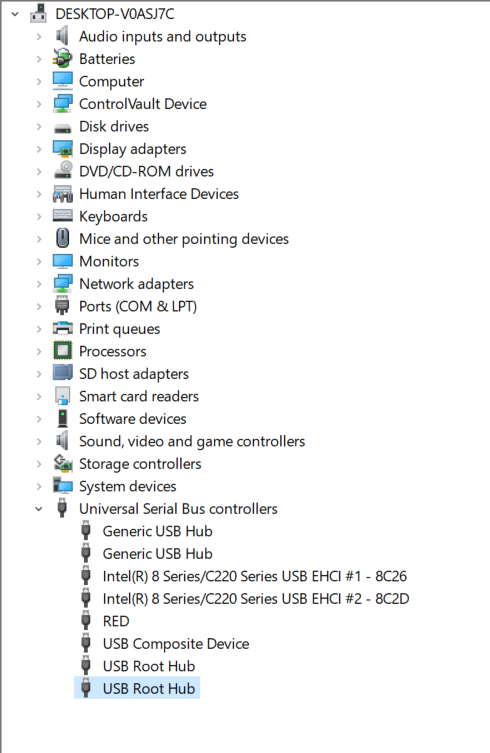
Task: Expand the Batteries category
Action: click(39, 59)
